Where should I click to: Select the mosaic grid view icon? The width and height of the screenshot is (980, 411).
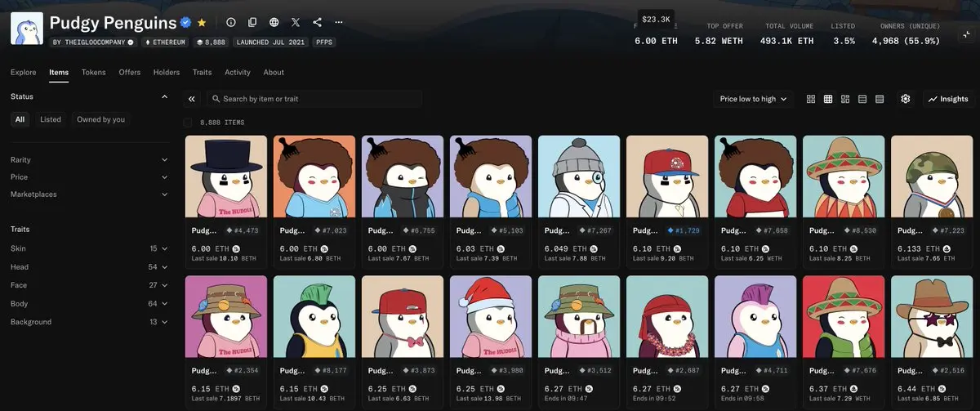[845, 99]
